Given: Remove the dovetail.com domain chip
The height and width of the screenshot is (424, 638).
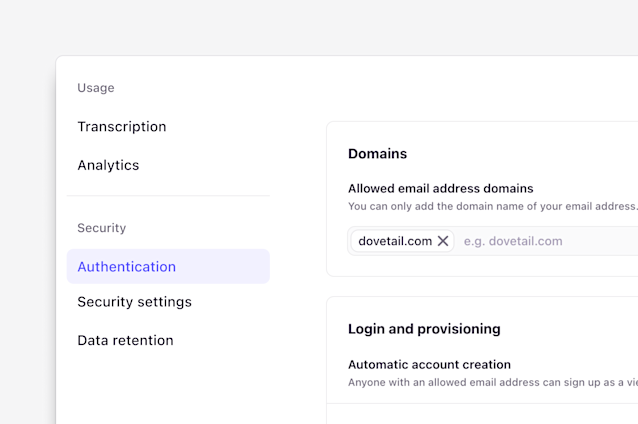Looking at the screenshot, I should [x=443, y=241].
